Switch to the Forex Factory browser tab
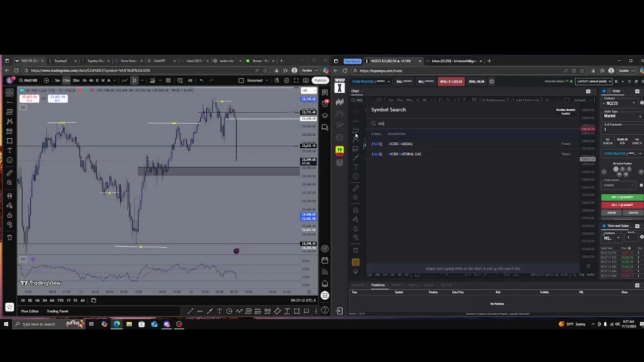 click(129, 61)
